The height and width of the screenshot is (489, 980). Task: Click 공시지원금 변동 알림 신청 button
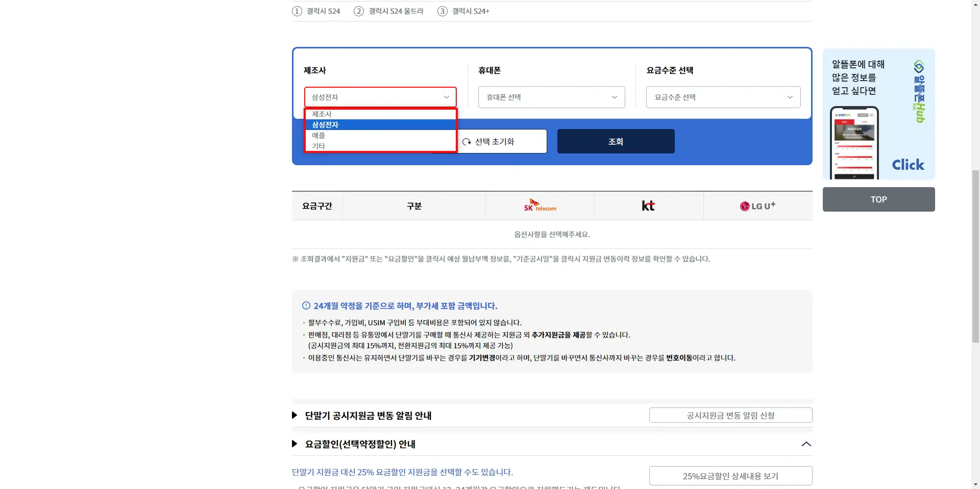point(730,415)
